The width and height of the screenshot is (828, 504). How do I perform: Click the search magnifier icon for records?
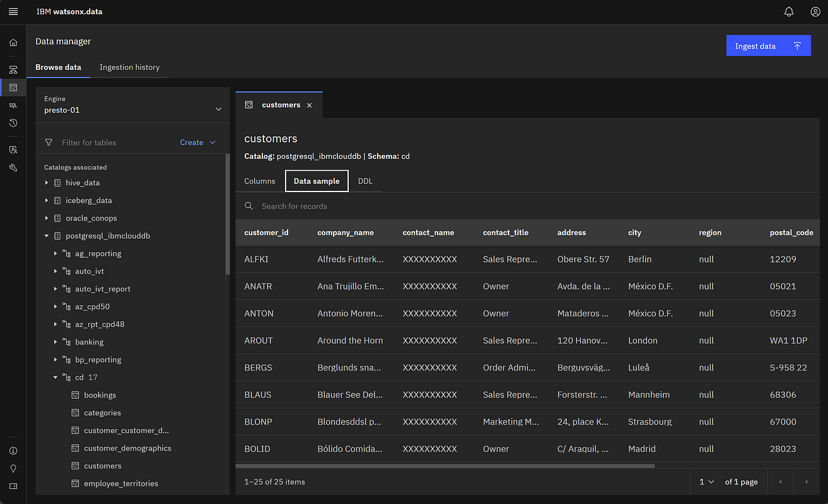[x=249, y=206]
